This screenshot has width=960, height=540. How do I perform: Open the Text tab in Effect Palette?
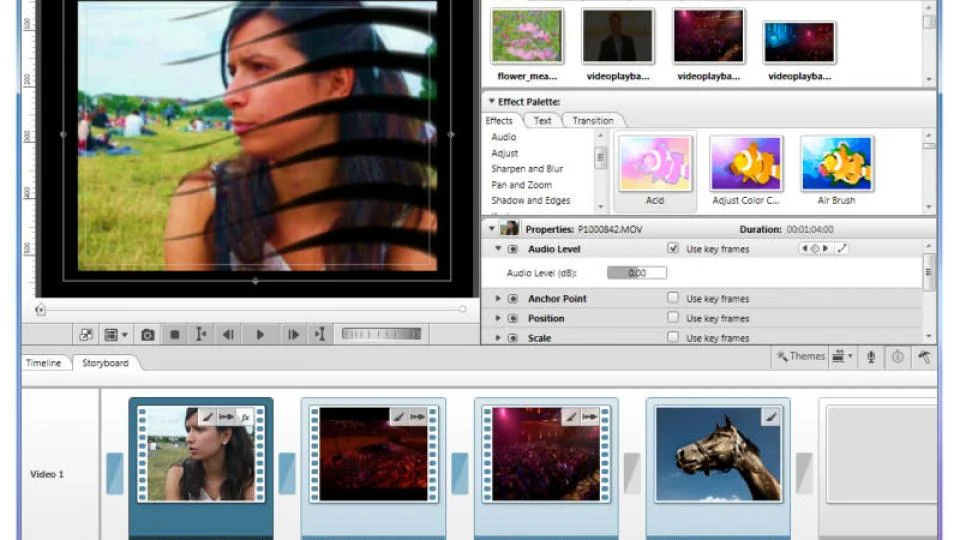click(542, 121)
